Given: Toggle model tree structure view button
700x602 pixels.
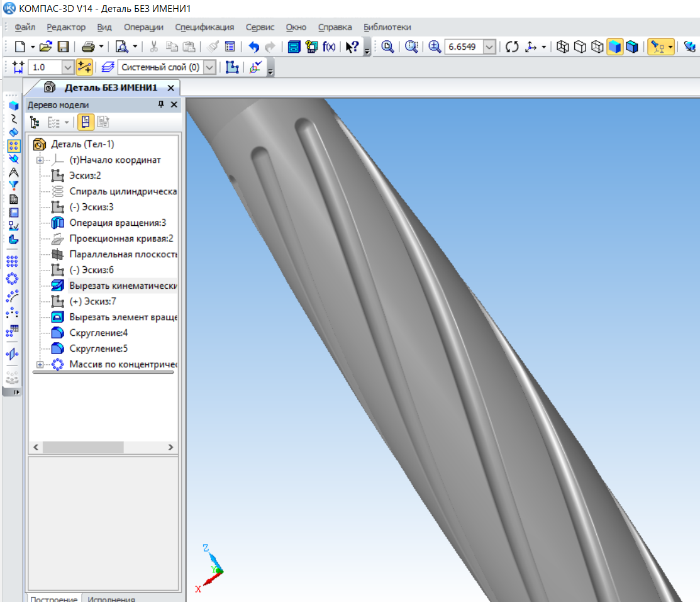Looking at the screenshot, I should [35, 122].
